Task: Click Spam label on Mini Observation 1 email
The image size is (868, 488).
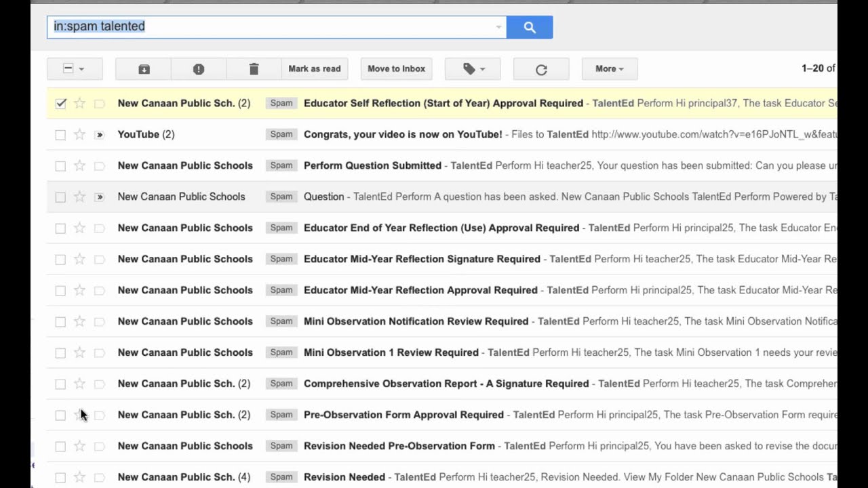Action: point(281,352)
